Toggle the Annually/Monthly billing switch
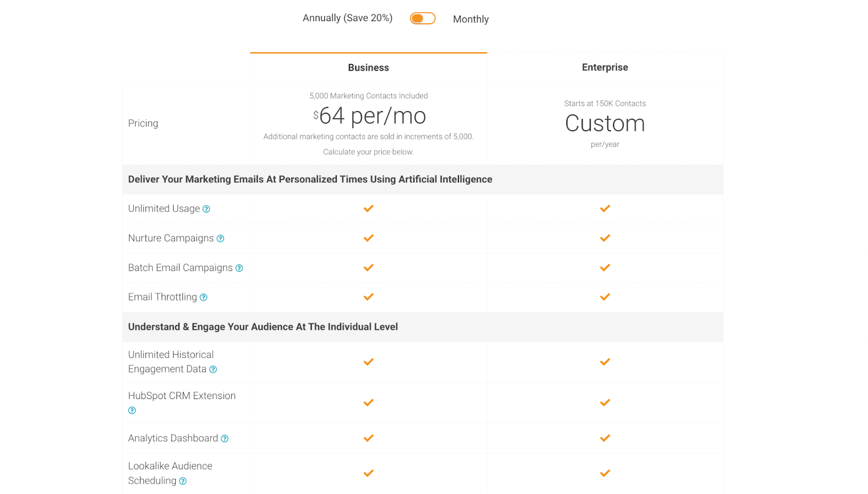The image size is (868, 494). click(423, 18)
